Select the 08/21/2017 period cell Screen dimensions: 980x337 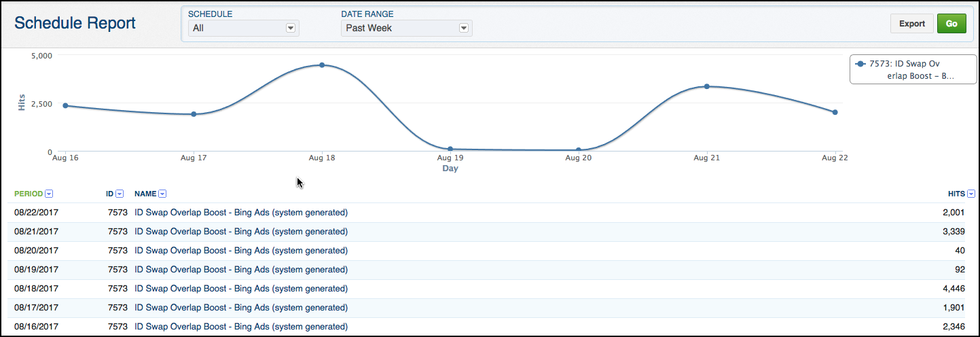point(37,232)
